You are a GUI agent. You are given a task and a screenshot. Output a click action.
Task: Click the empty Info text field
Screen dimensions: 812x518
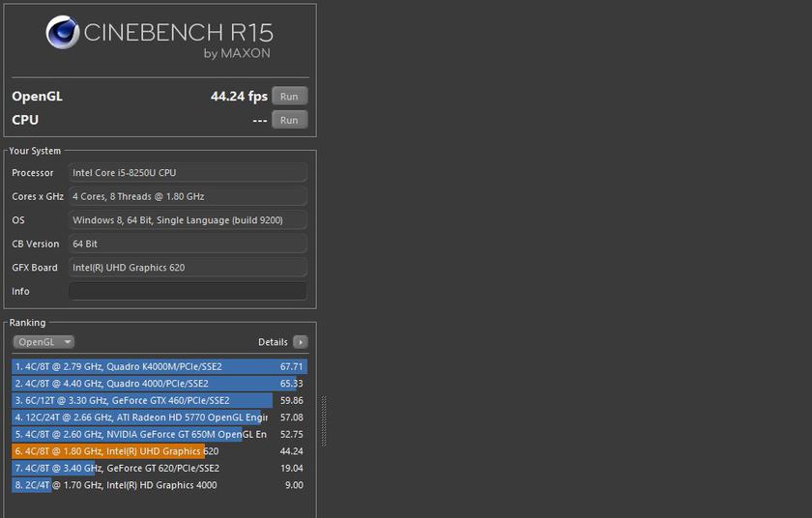coord(188,291)
